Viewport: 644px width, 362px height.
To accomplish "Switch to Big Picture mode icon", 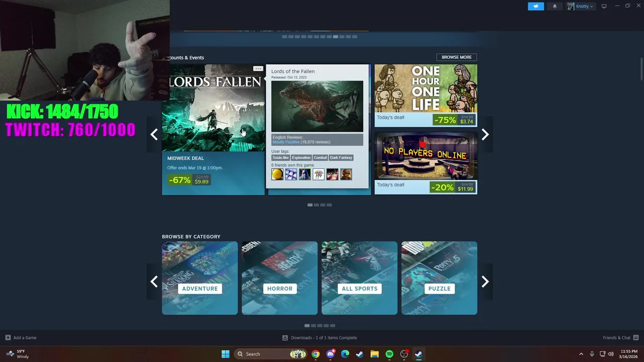I will click(604, 6).
